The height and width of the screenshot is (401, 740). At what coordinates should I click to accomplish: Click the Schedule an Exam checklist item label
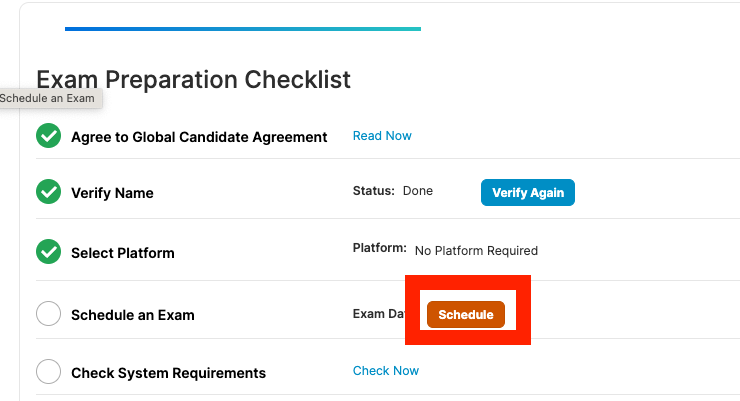pyautogui.click(x=133, y=315)
